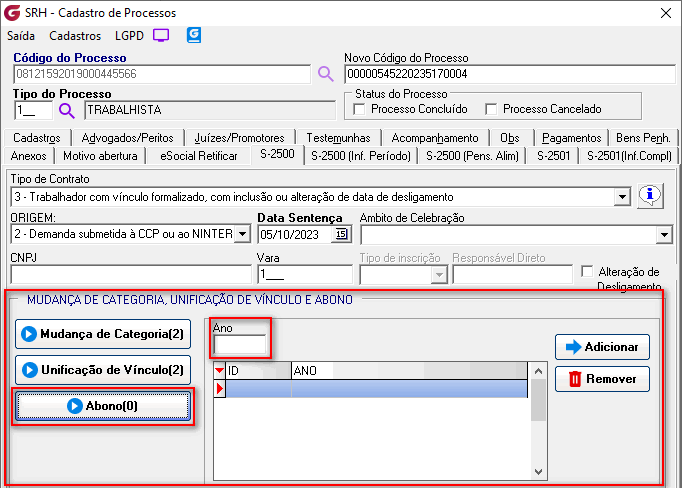Expand the Ambito de Celebração dropdown
Viewport: 682px width, 488px height.
665,234
